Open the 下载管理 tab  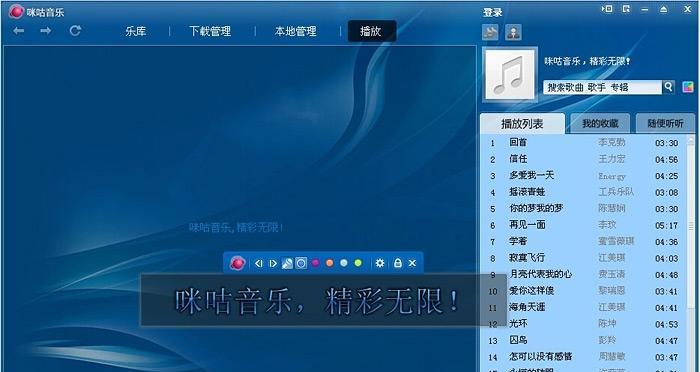click(x=210, y=31)
